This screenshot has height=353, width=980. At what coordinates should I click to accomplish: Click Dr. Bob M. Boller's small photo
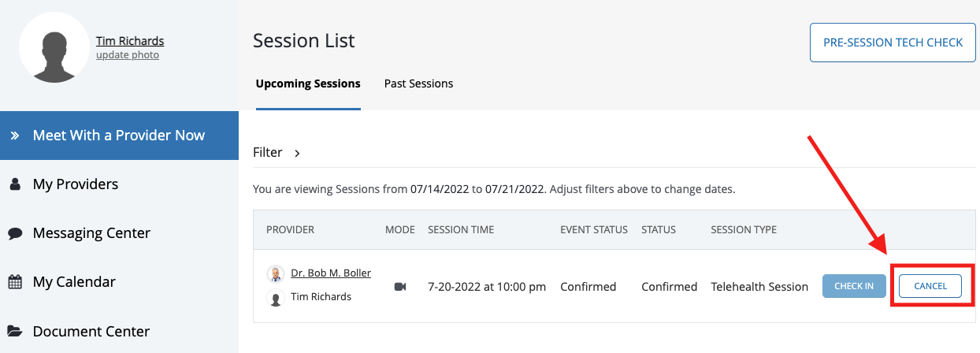275,274
